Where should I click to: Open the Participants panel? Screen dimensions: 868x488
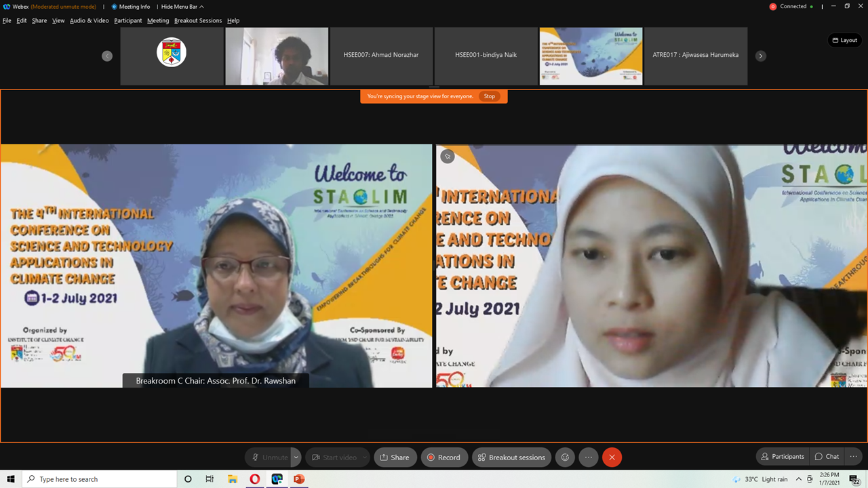coord(783,456)
